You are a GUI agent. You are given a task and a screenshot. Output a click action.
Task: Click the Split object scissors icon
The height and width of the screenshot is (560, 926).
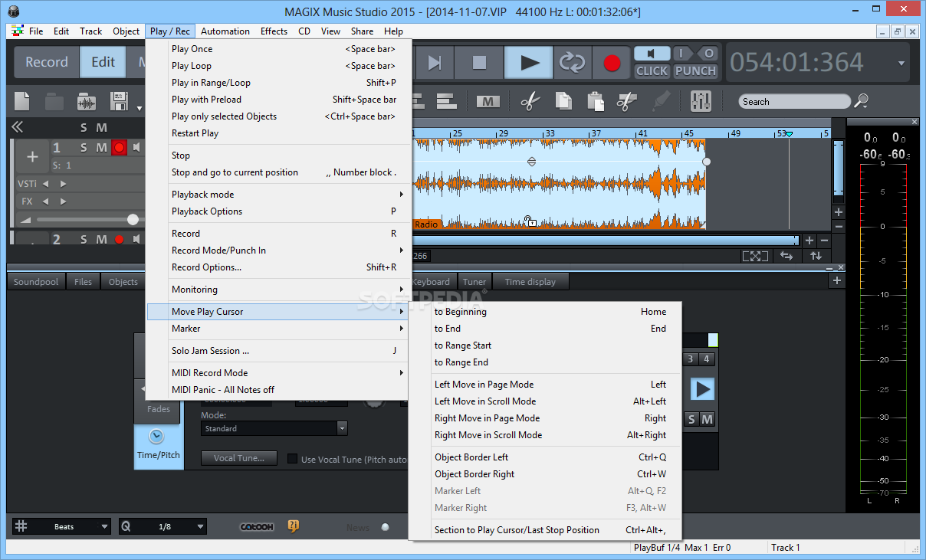tap(627, 101)
